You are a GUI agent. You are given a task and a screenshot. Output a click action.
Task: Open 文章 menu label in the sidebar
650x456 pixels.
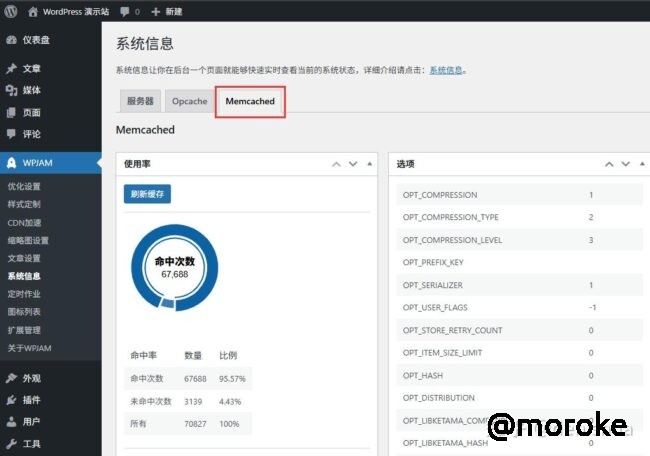[32, 68]
